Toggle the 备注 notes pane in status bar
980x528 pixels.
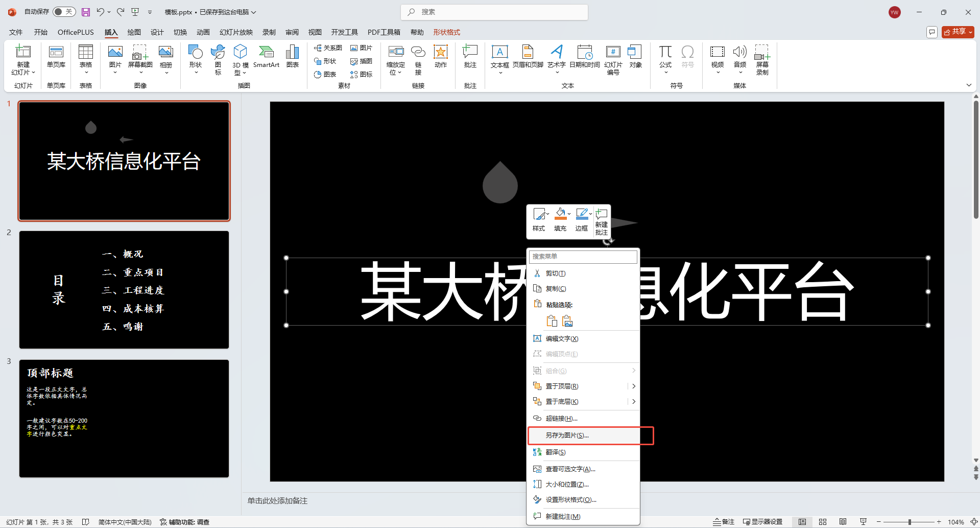724,522
